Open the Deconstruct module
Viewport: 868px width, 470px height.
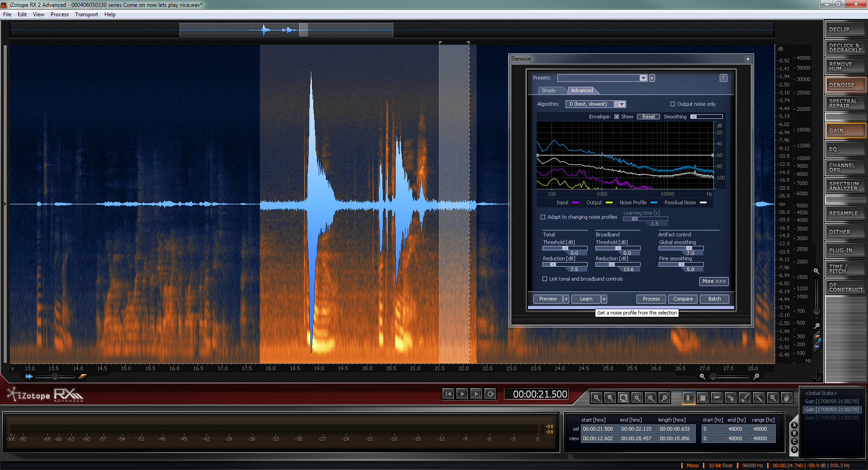(x=845, y=287)
